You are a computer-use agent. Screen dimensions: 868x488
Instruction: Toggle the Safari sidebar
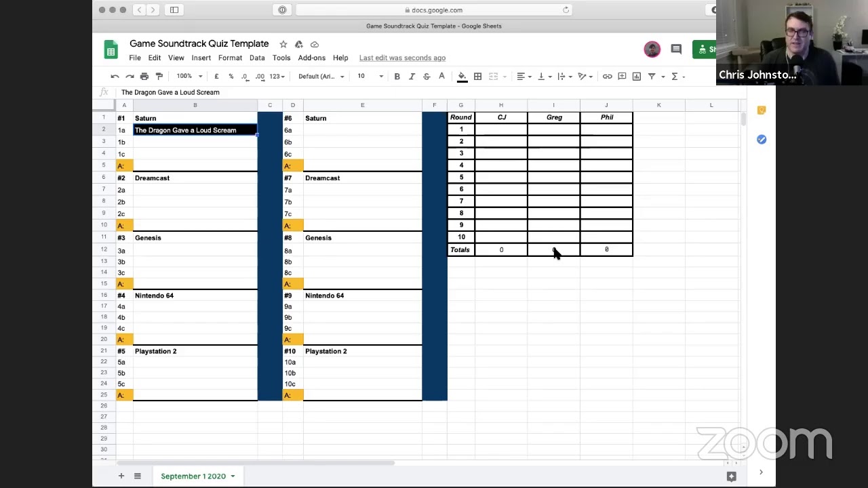(174, 10)
